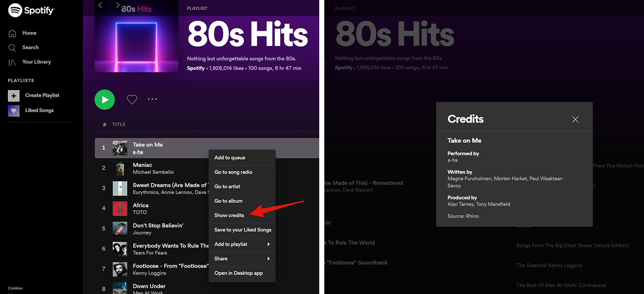Select Save to your Liked Songs

pyautogui.click(x=242, y=230)
